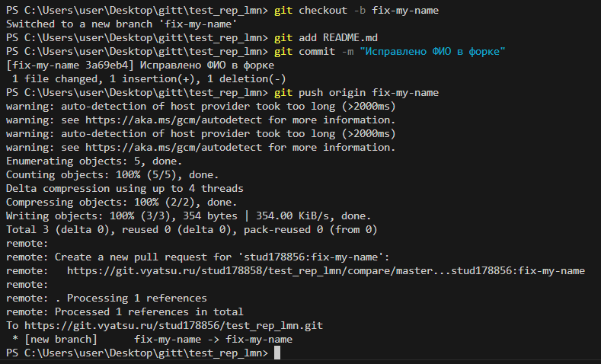The height and width of the screenshot is (364, 601).
Task: Click the 'Delta compression using up to 4 threads' line
Action: 124,188
